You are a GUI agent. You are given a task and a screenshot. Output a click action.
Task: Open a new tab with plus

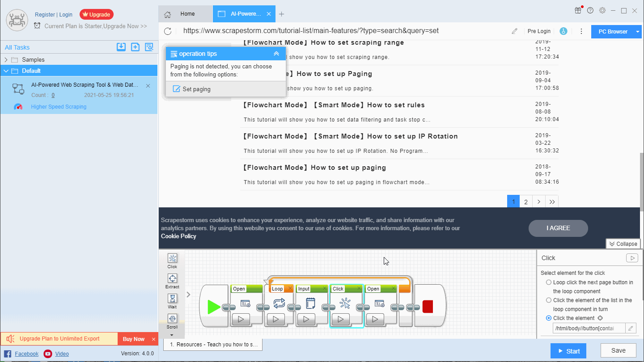(x=281, y=14)
